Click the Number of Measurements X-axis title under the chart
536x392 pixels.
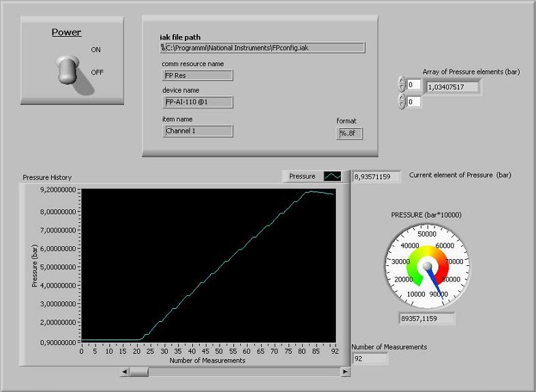pos(207,360)
